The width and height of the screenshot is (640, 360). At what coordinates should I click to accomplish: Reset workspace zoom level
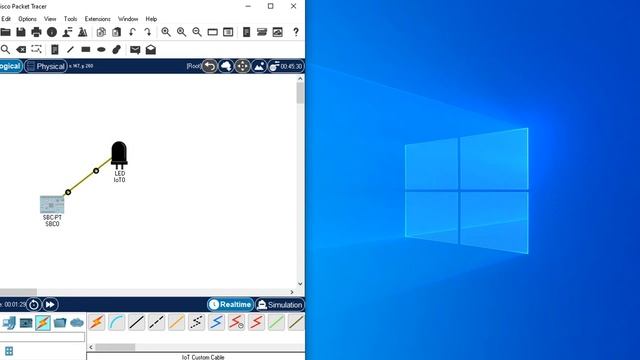click(x=181, y=32)
